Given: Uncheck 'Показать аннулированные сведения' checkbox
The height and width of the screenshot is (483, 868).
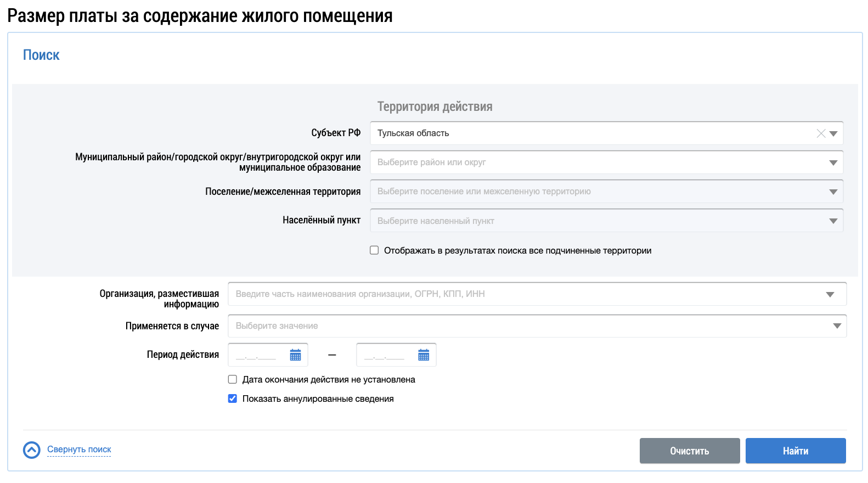Looking at the screenshot, I should tap(233, 398).
